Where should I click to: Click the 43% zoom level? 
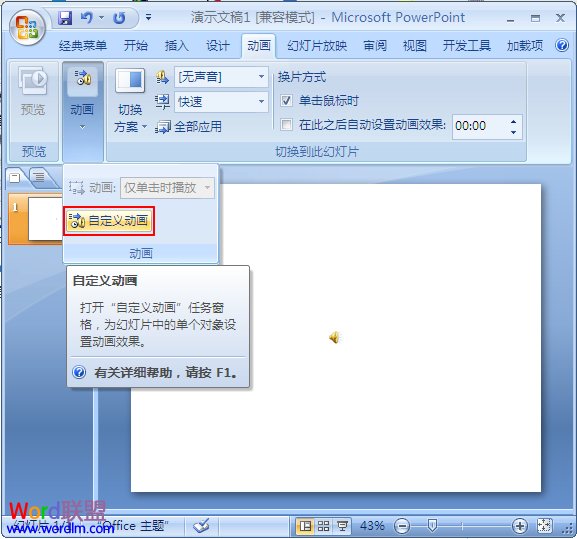click(372, 526)
